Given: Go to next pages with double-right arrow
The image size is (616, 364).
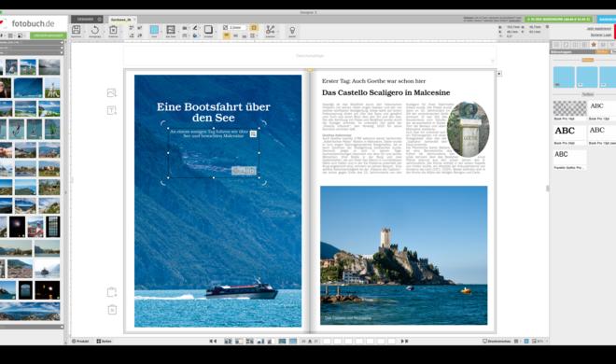Looking at the screenshot, I should (x=404, y=342).
